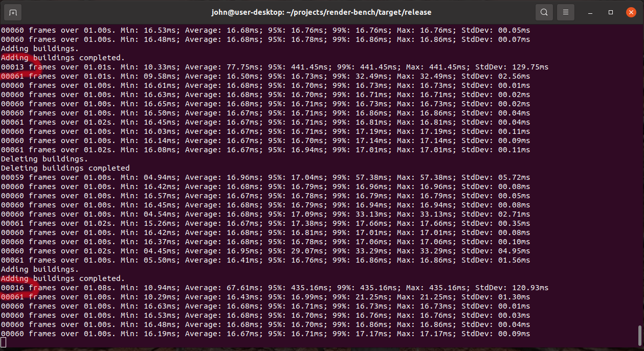Click the line with Min 16.37ms
644x351 pixels.
pyautogui.click(x=265, y=242)
